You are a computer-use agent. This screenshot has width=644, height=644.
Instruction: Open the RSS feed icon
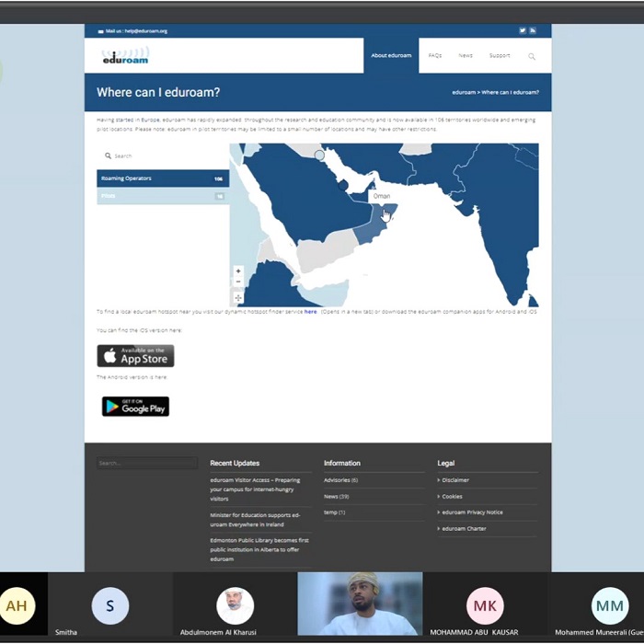pos(533,30)
